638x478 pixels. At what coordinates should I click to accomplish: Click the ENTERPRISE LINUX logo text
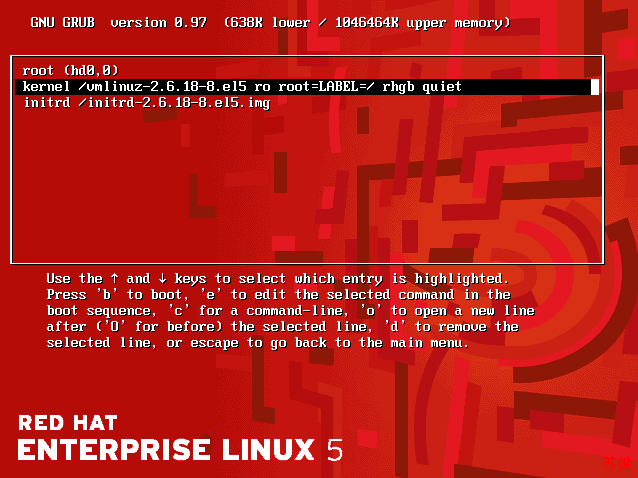[166, 450]
